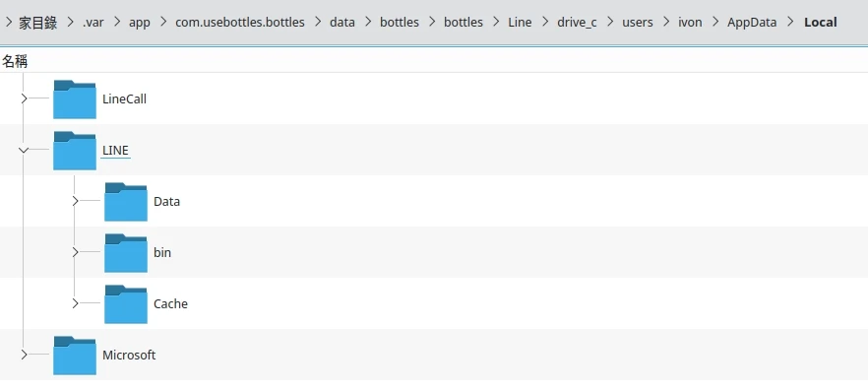Image resolution: width=868 pixels, height=391 pixels.
Task: Expand the Microsoft folder tree
Action: pyautogui.click(x=24, y=355)
